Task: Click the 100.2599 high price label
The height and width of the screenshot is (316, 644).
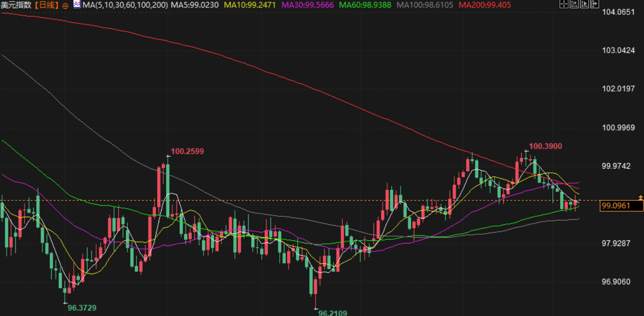Action: point(187,151)
